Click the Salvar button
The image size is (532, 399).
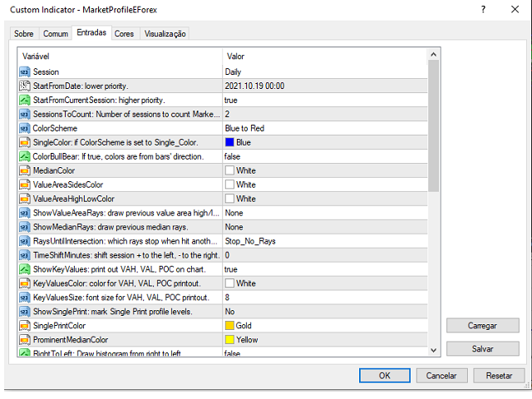click(x=482, y=349)
